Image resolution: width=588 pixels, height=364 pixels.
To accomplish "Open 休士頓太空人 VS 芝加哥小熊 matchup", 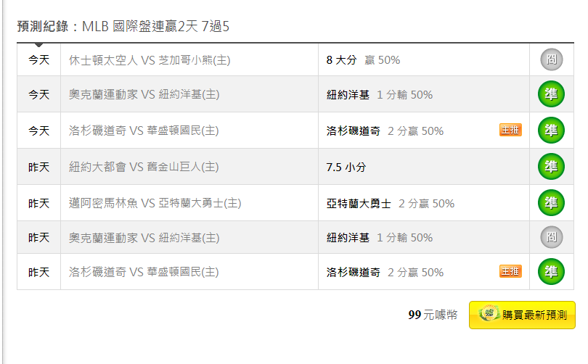I will tap(150, 60).
